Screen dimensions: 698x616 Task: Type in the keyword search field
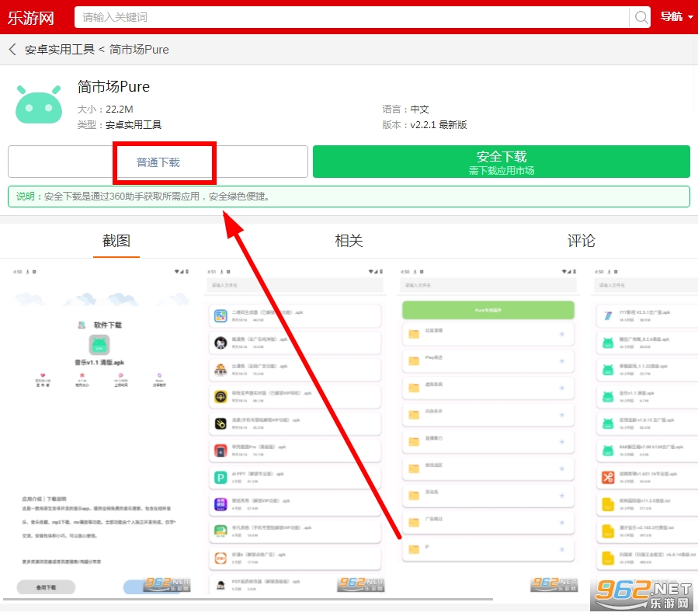[349, 17]
